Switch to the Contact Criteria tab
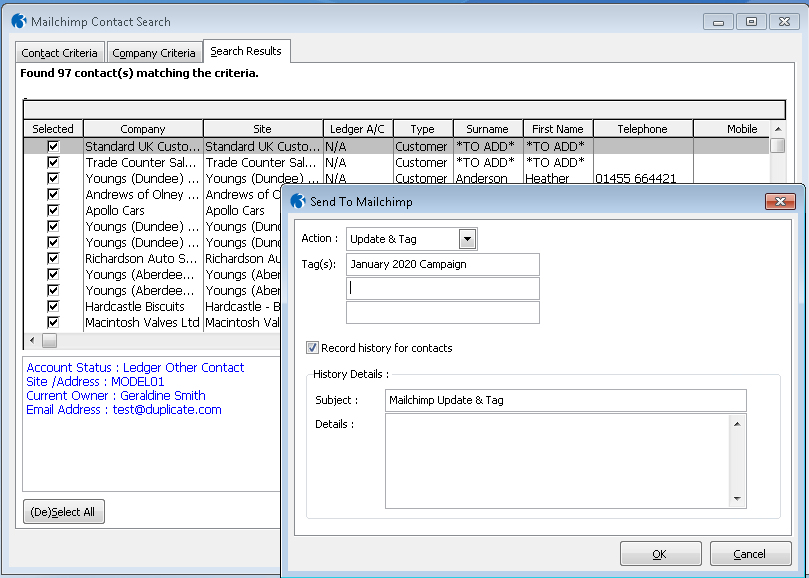The width and height of the screenshot is (809, 578). (x=59, y=53)
